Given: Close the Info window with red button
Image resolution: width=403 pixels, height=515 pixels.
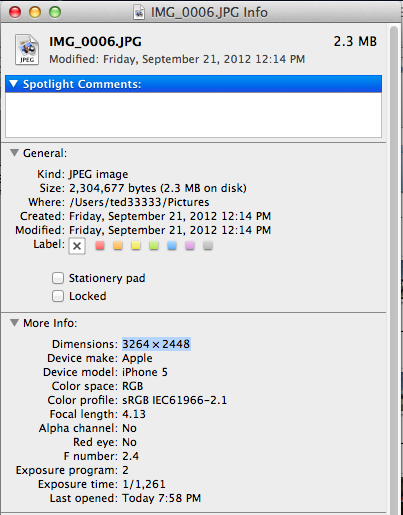Looking at the screenshot, I should click(15, 12).
